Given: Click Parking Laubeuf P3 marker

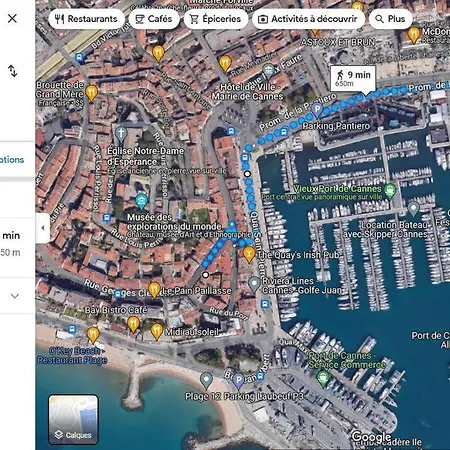Looking at the screenshot, I should pos(238,381).
